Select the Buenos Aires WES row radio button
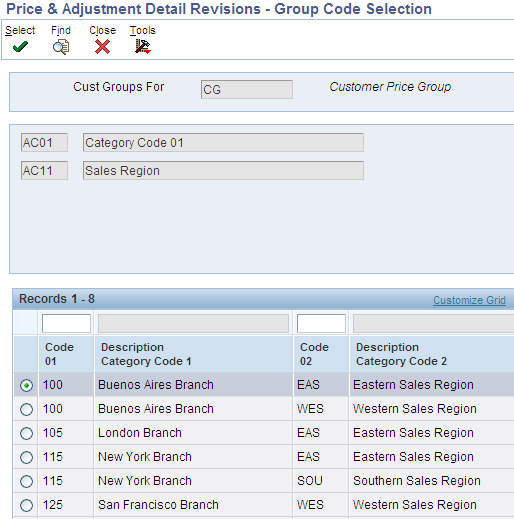 [x=26, y=409]
